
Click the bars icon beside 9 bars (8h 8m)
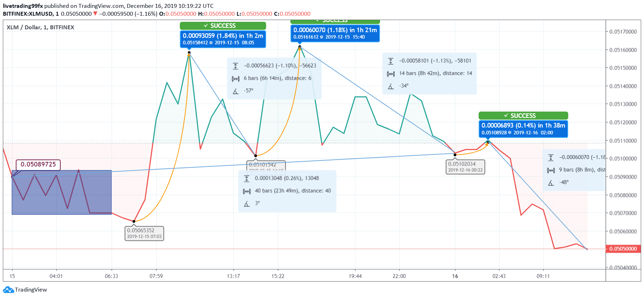click(551, 170)
